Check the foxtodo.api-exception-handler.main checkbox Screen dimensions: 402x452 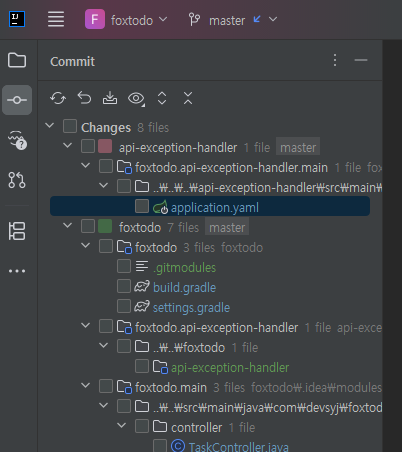pyautogui.click(x=106, y=166)
